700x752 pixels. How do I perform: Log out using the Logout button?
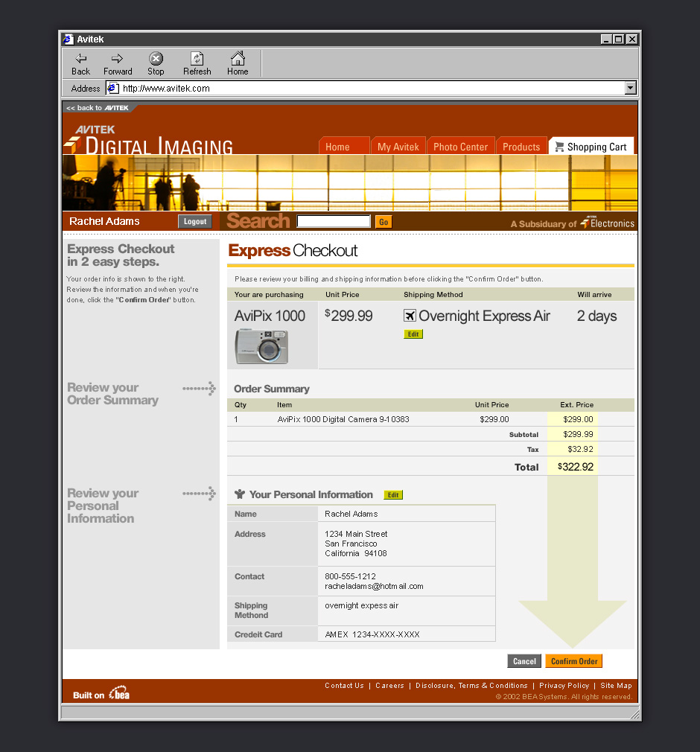pyautogui.click(x=195, y=221)
